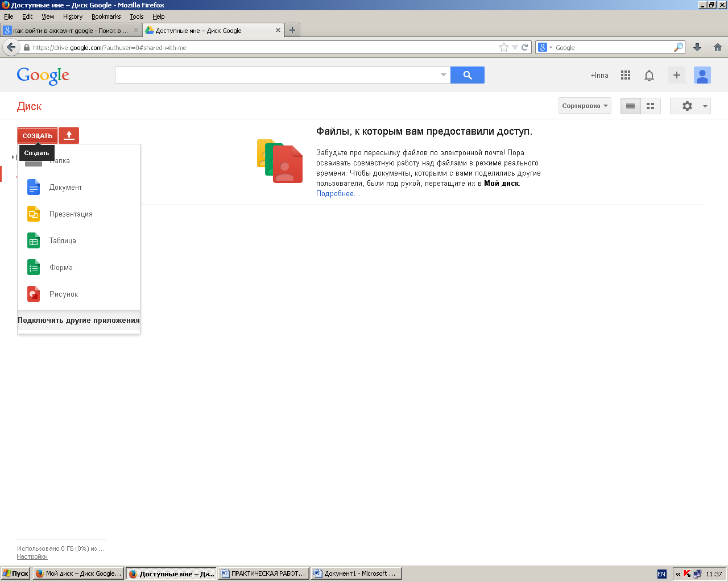
Task: Switch to ПРАКТИЧЕСКАЯ РАБОТ Word taskbar item
Action: click(264, 573)
